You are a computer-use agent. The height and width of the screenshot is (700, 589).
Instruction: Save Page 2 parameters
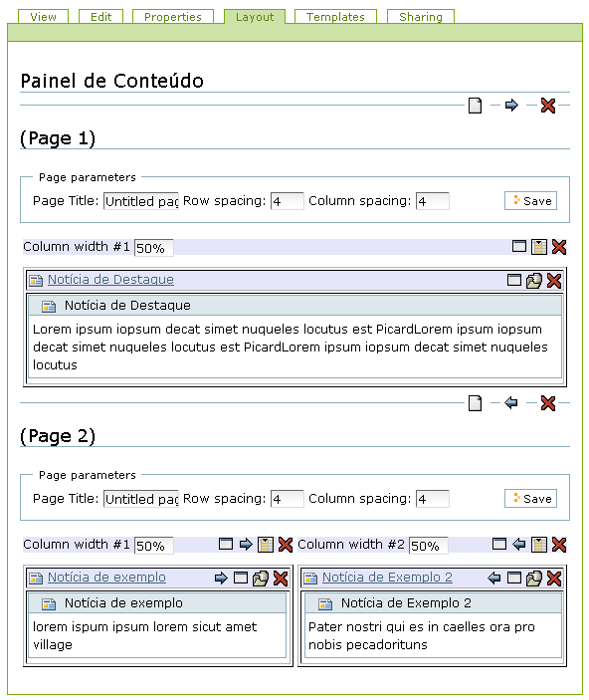[530, 498]
